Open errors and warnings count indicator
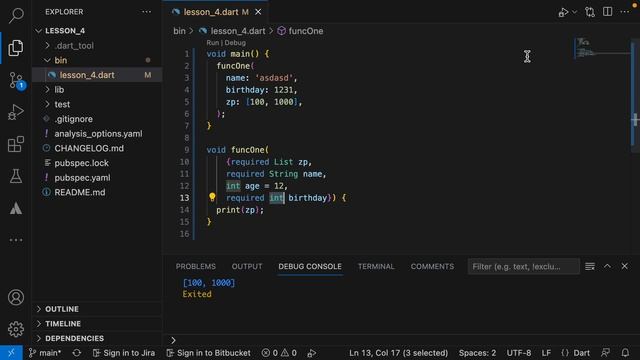The height and width of the screenshot is (360, 640). (279, 353)
